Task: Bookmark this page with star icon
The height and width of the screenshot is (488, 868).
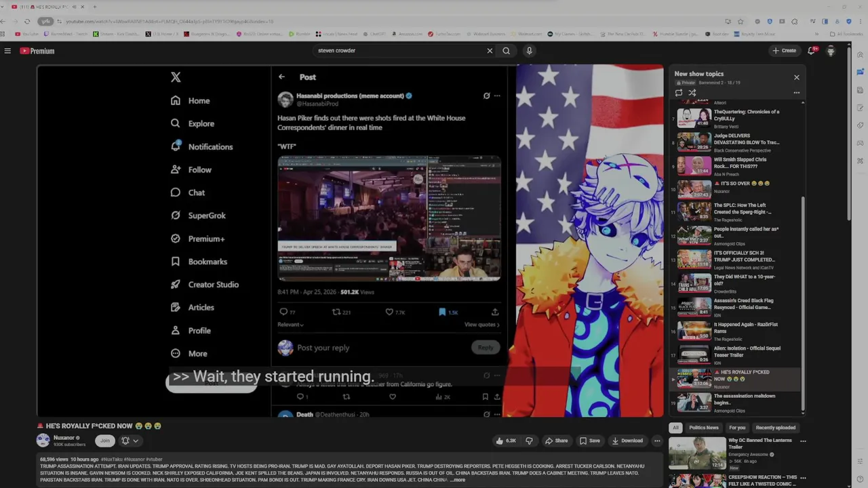Action: pos(741,21)
